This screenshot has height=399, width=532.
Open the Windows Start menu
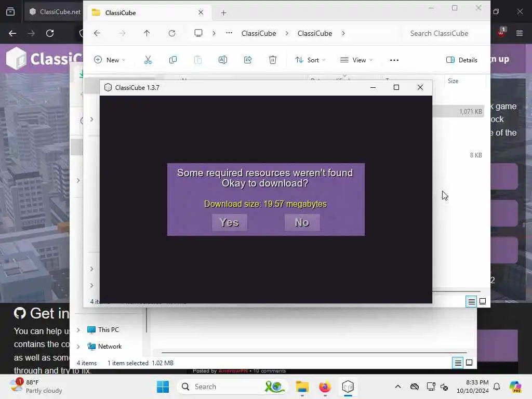[x=163, y=387]
